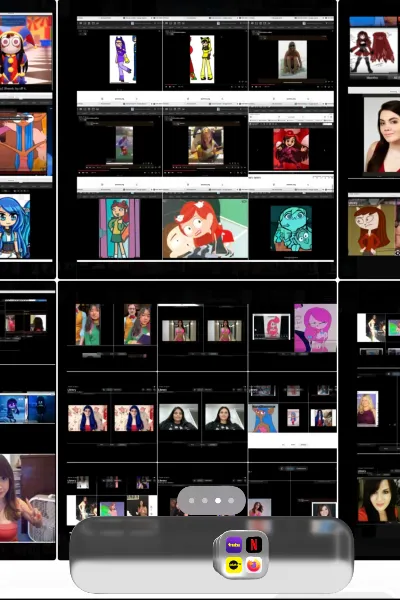Image resolution: width=400 pixels, height=600 pixels.
Task: Open the Firefox browser icon in dock
Action: [x=254, y=565]
